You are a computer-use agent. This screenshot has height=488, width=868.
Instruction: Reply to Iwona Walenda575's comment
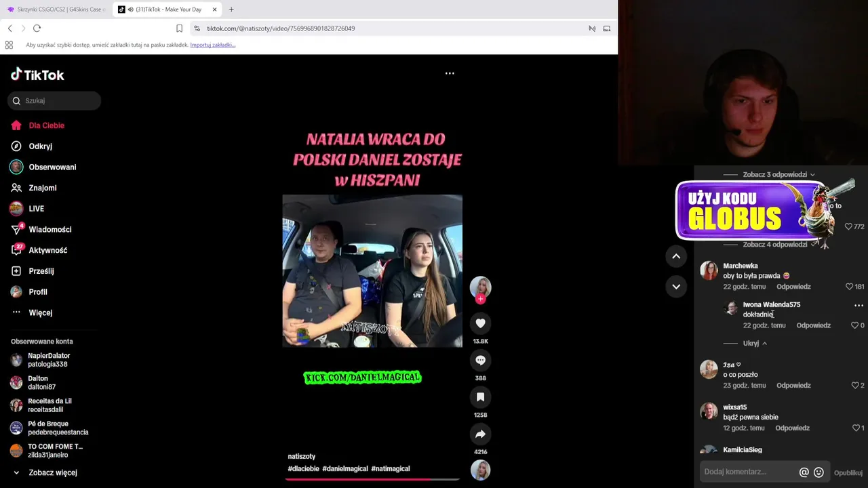(814, 325)
